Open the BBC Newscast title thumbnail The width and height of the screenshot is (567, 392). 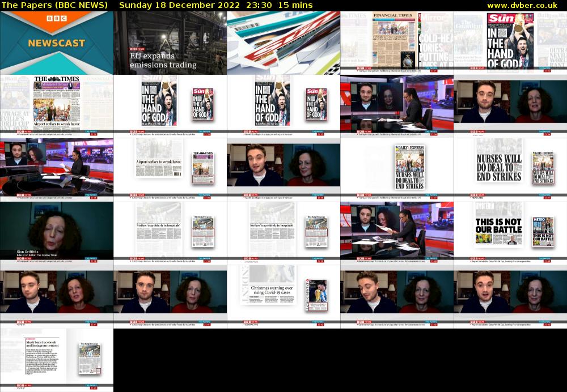tap(57, 43)
